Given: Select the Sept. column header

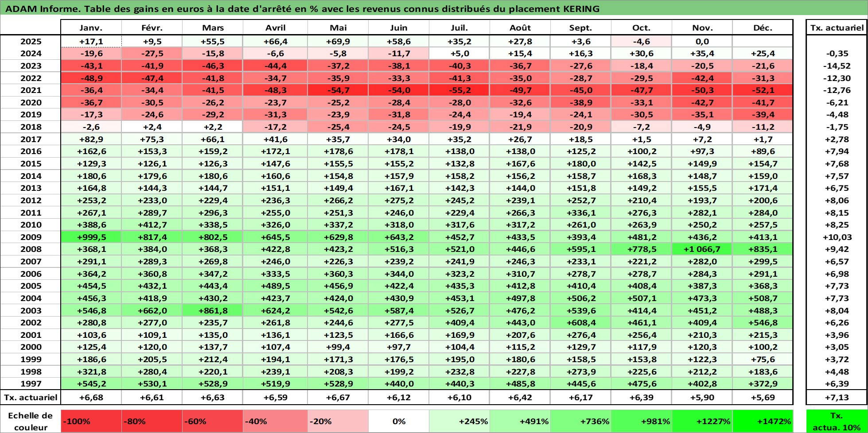Looking at the screenshot, I should (581, 27).
